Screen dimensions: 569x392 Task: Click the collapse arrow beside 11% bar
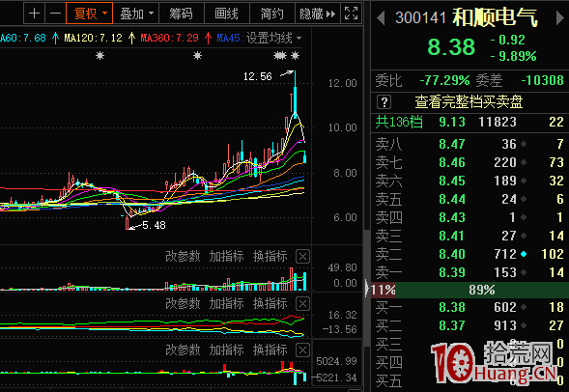tap(366, 290)
